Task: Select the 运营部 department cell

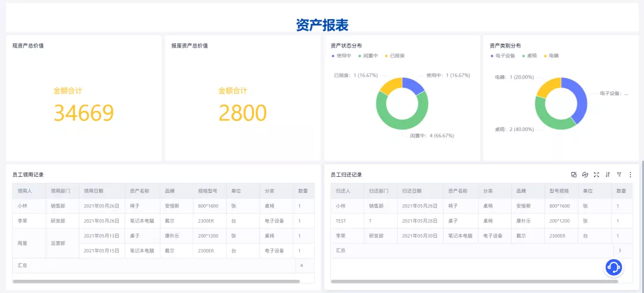Action: click(62, 244)
